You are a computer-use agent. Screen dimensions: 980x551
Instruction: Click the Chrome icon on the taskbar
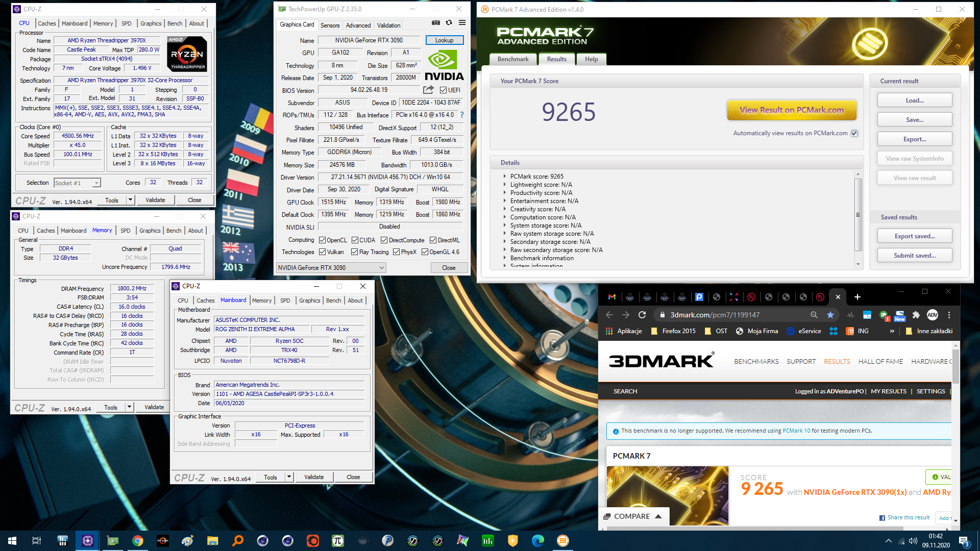pyautogui.click(x=137, y=541)
